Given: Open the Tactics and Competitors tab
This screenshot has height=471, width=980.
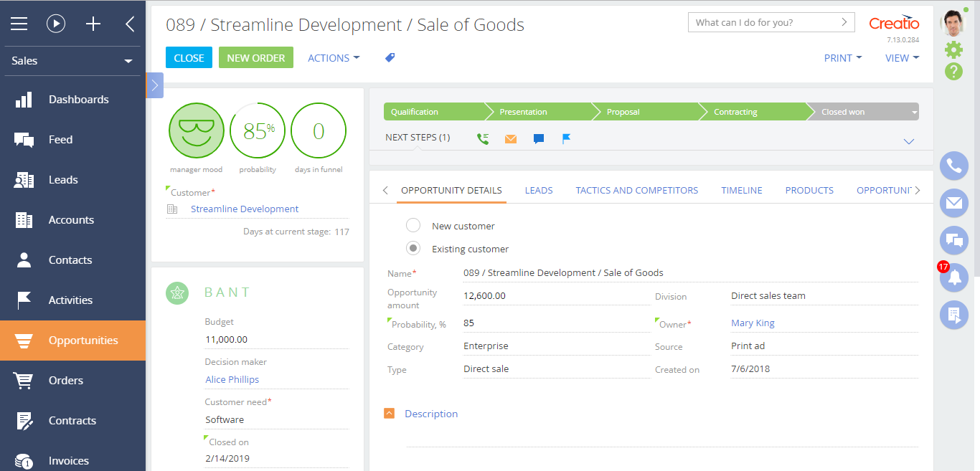Looking at the screenshot, I should click(x=637, y=190).
